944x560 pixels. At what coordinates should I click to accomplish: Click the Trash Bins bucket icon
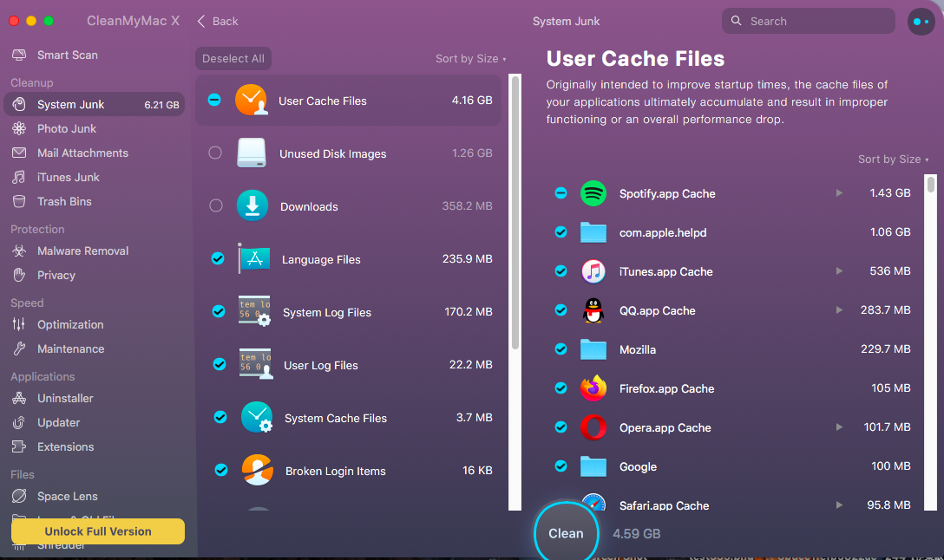(19, 201)
